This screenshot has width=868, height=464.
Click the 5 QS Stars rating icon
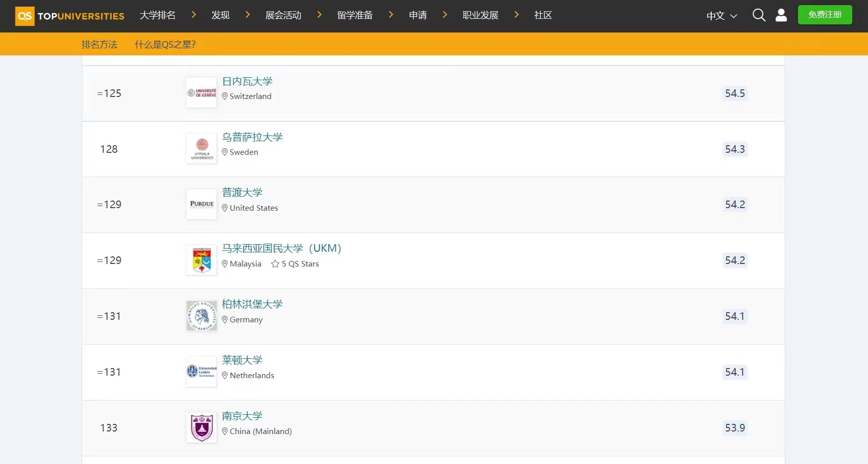tap(275, 264)
